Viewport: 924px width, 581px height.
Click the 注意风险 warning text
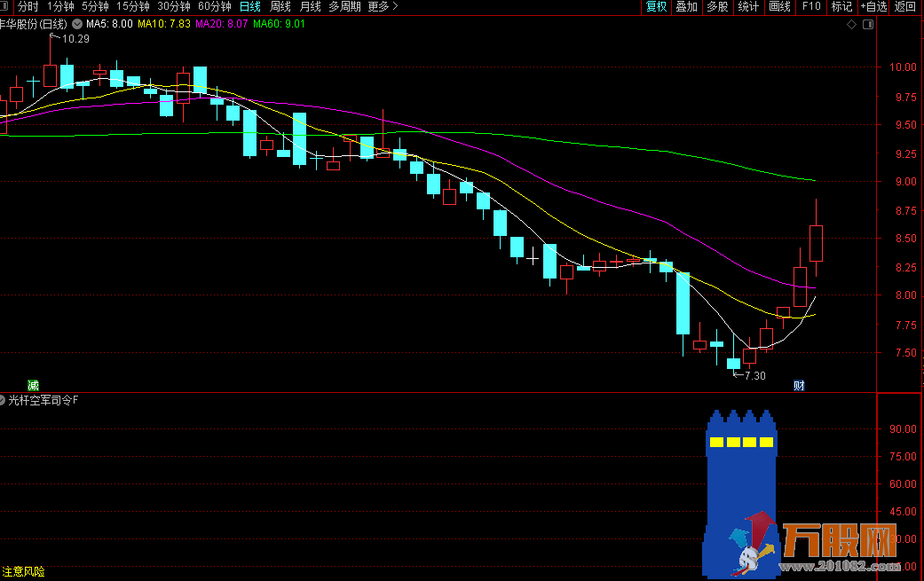pos(24,571)
